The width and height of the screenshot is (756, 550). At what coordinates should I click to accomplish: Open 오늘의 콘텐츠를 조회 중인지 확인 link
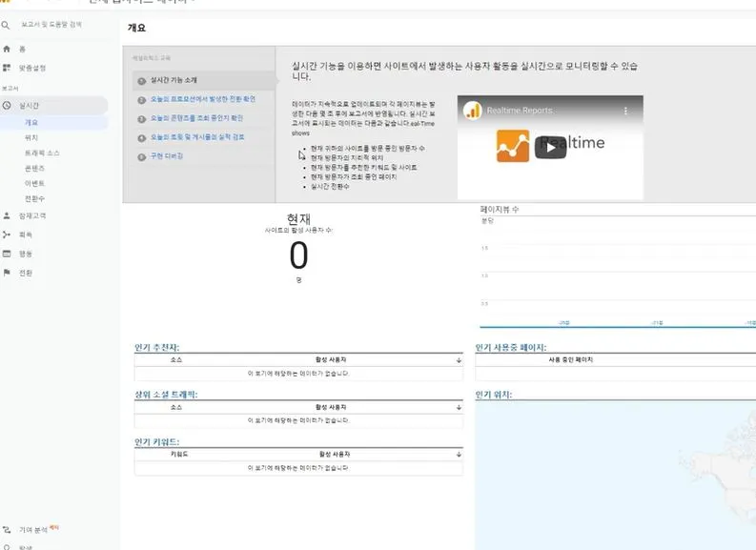[x=196, y=118]
